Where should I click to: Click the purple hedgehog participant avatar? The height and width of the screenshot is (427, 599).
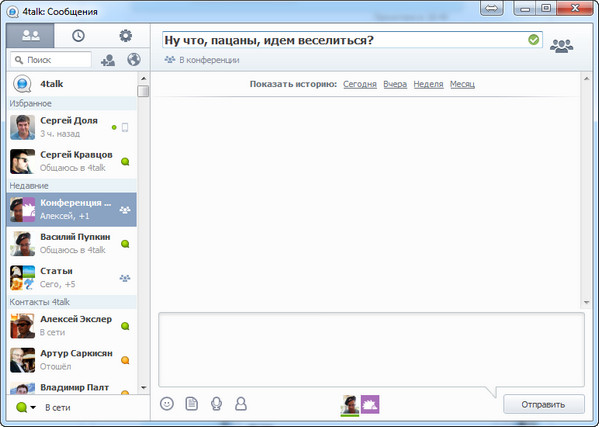[x=370, y=404]
